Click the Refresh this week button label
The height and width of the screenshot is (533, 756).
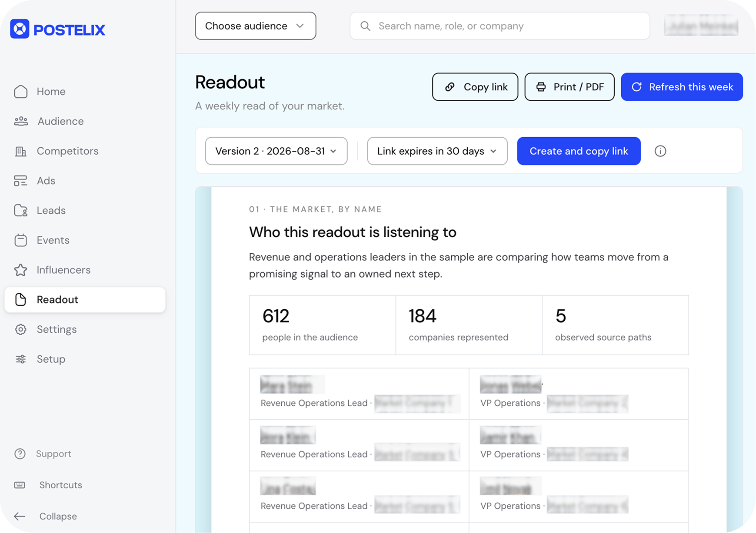[691, 87]
